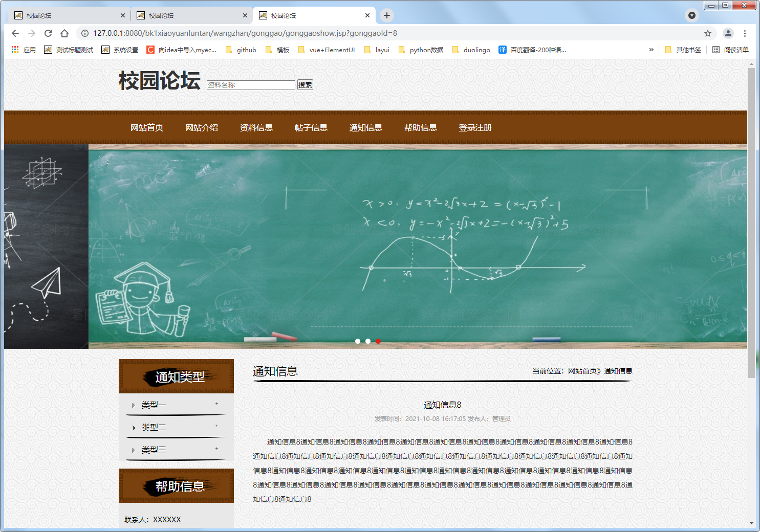Open 资料信息 in the navigation bar
This screenshot has width=760, height=532.
tap(256, 127)
